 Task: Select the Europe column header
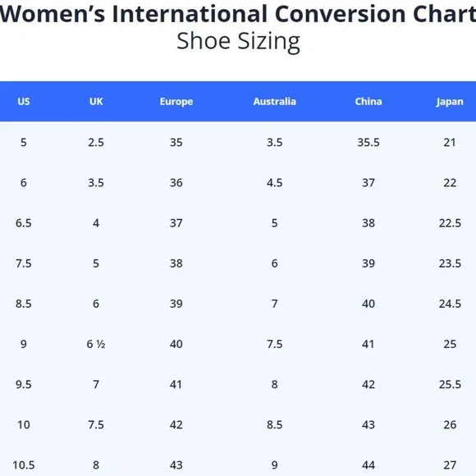click(176, 102)
